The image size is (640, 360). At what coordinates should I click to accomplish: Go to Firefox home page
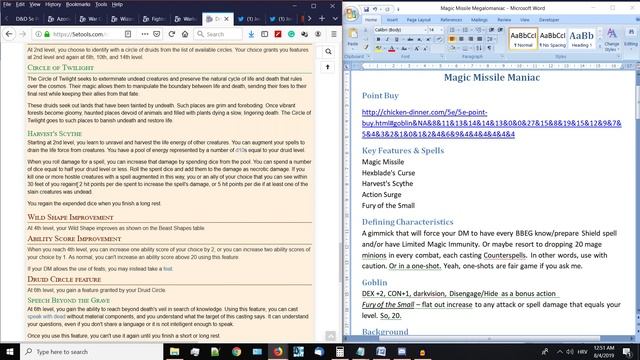[x=185, y=34]
